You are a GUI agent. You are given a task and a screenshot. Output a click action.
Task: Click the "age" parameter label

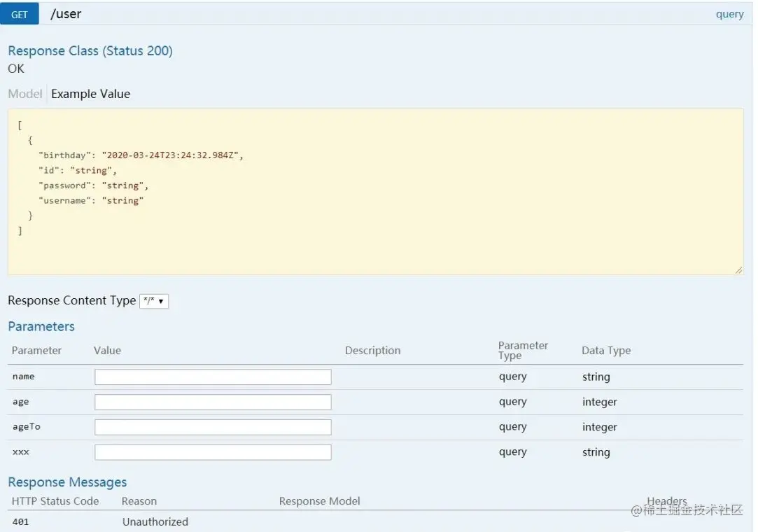(21, 402)
